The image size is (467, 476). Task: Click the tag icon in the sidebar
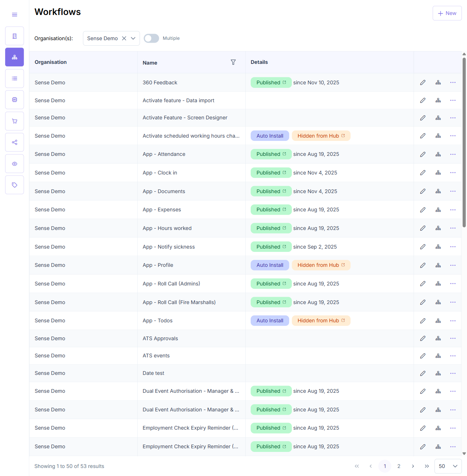(x=15, y=185)
